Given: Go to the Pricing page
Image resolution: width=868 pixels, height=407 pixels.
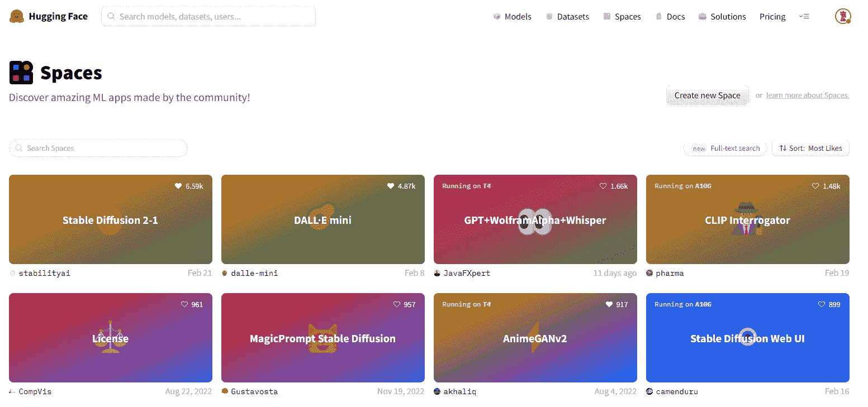Looking at the screenshot, I should (x=772, y=17).
